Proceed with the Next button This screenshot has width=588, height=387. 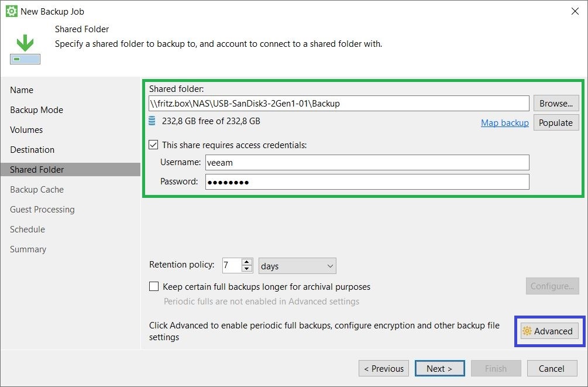pos(439,368)
